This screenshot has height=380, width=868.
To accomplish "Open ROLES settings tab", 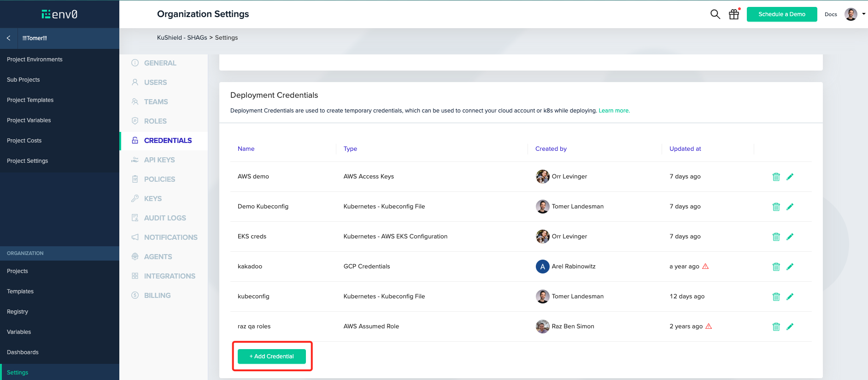I will point(155,121).
